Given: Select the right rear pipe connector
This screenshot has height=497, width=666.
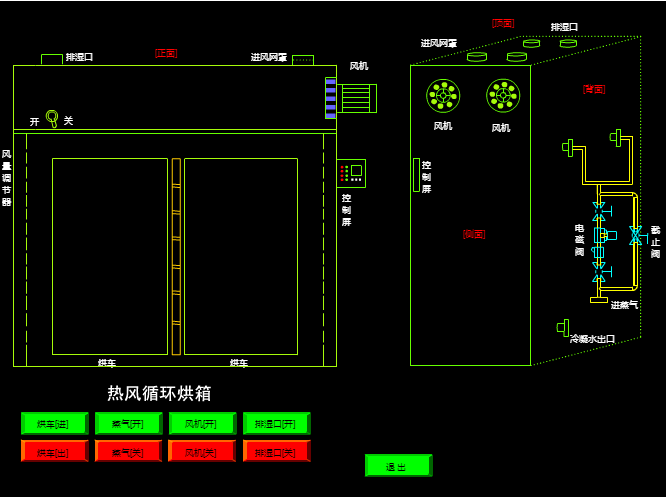Looking at the screenshot, I should click(615, 138).
